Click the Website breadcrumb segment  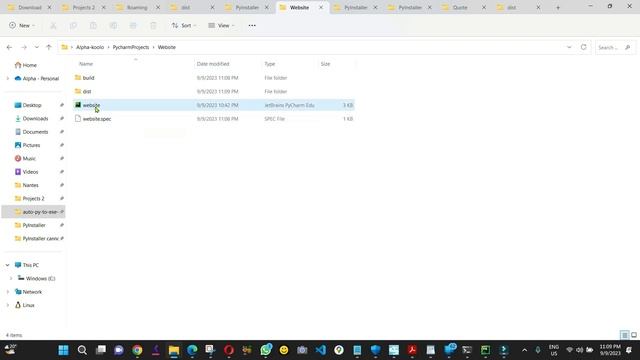[x=167, y=47]
